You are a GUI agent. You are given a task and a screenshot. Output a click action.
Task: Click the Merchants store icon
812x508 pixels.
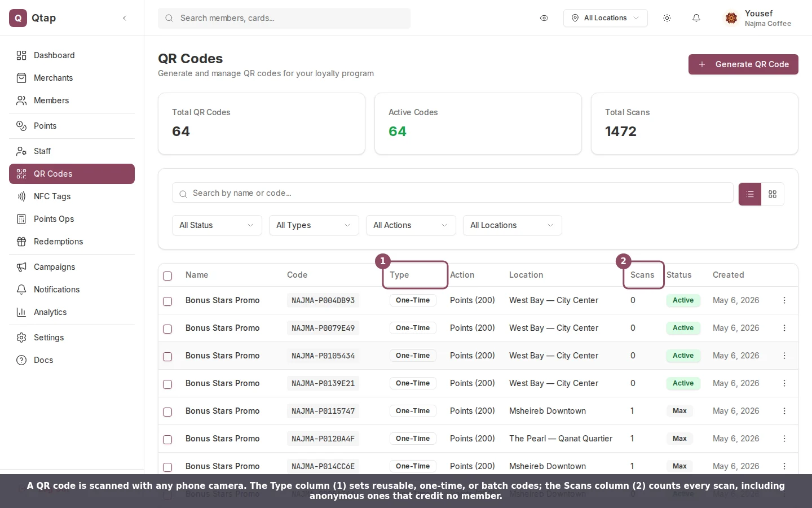pos(21,78)
